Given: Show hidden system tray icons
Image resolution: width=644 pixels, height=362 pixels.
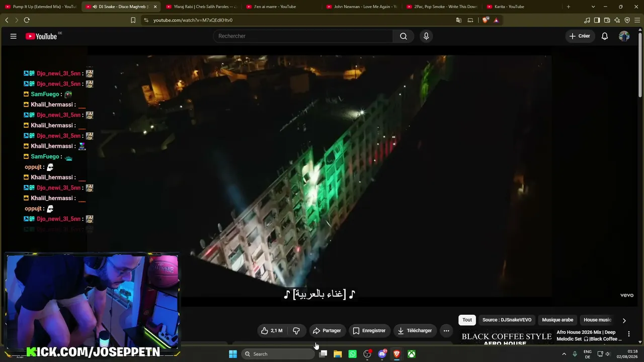Looking at the screenshot, I should tap(563, 354).
